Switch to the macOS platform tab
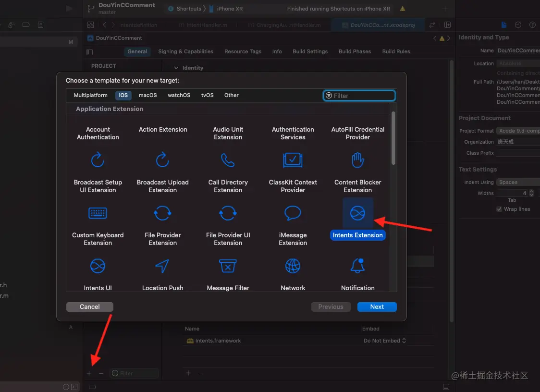The image size is (540, 392). pos(148,95)
